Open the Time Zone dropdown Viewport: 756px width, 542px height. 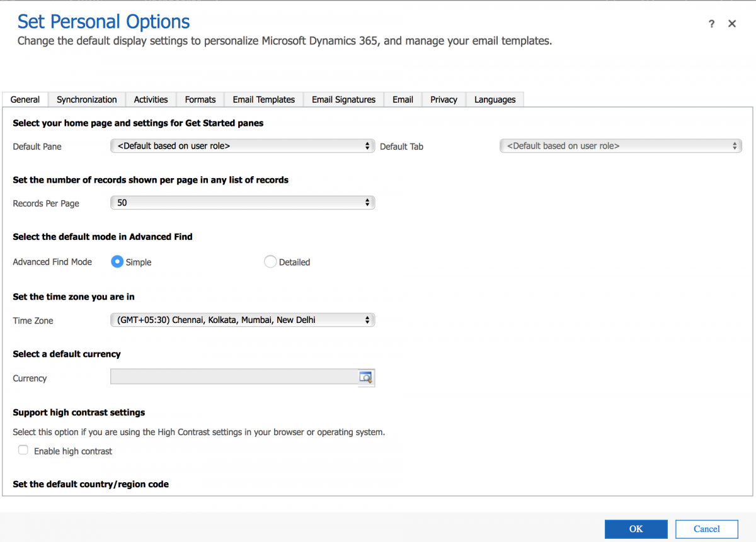243,319
